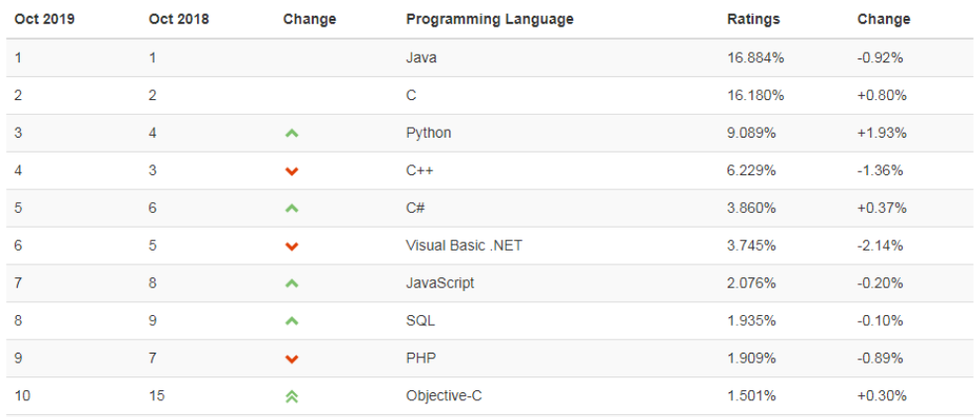Select the Programming Language column header
980x417 pixels.
coord(489,20)
